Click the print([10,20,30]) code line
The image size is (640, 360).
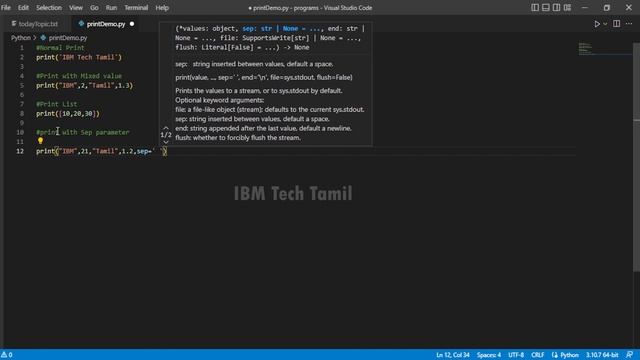tap(68, 114)
